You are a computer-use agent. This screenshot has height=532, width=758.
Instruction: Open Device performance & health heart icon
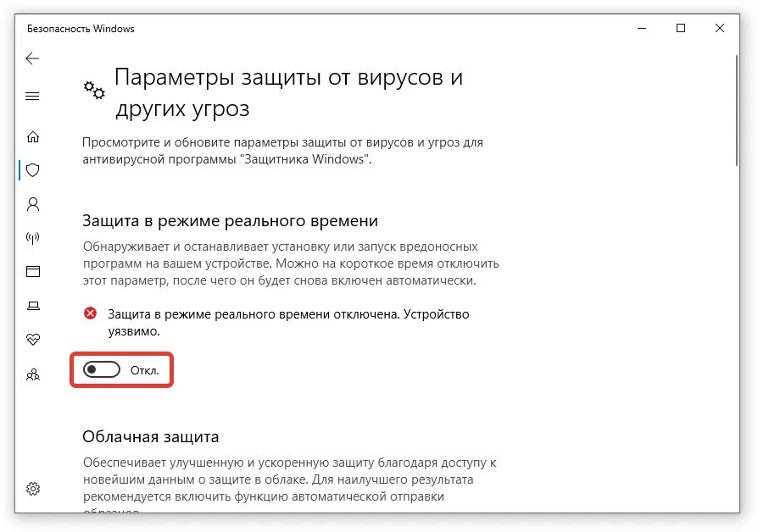tap(33, 339)
